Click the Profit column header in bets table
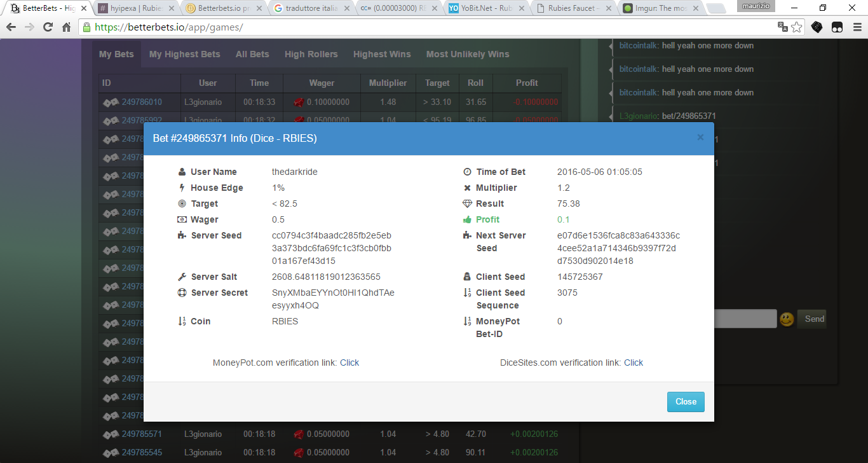The width and height of the screenshot is (868, 463). (x=527, y=83)
